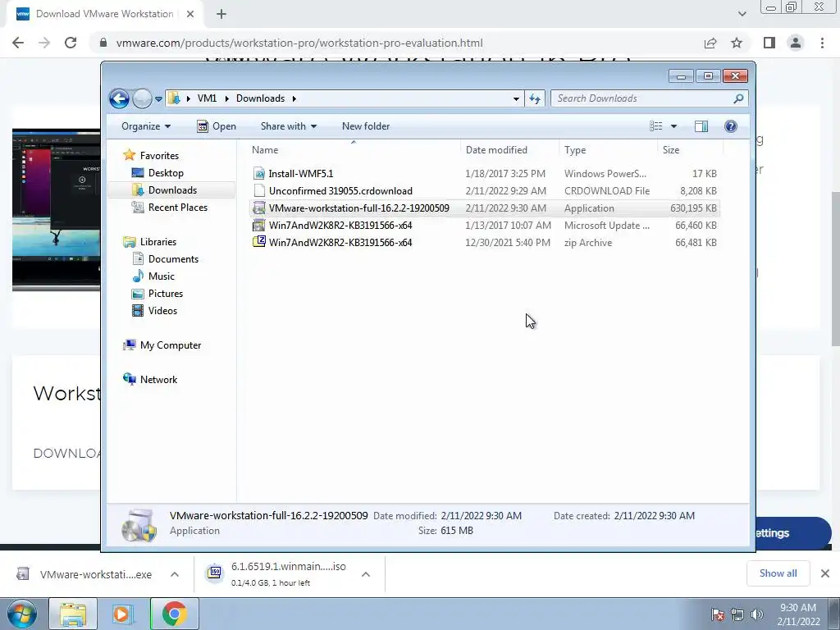Click the Windows Explorer taskbar icon
Viewport: 840px width, 630px height.
point(73,614)
